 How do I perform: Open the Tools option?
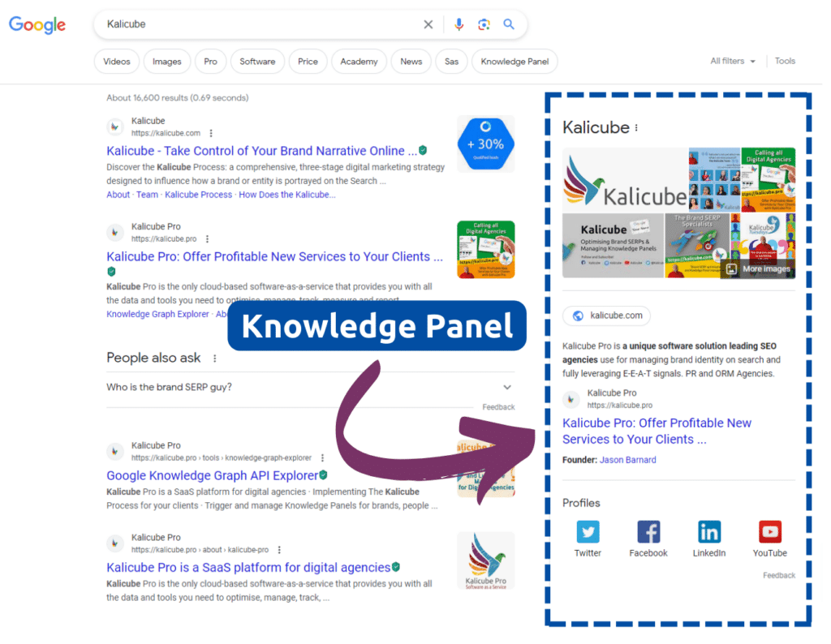785,61
